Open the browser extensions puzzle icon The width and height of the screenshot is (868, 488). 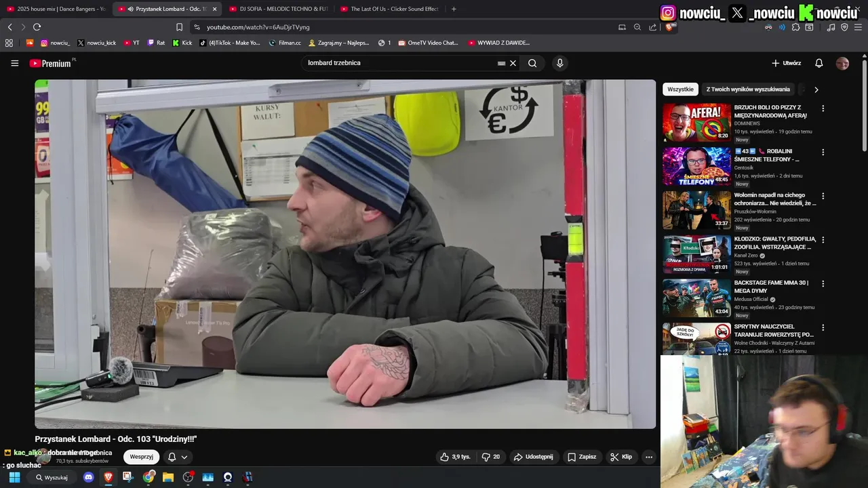pos(795,27)
